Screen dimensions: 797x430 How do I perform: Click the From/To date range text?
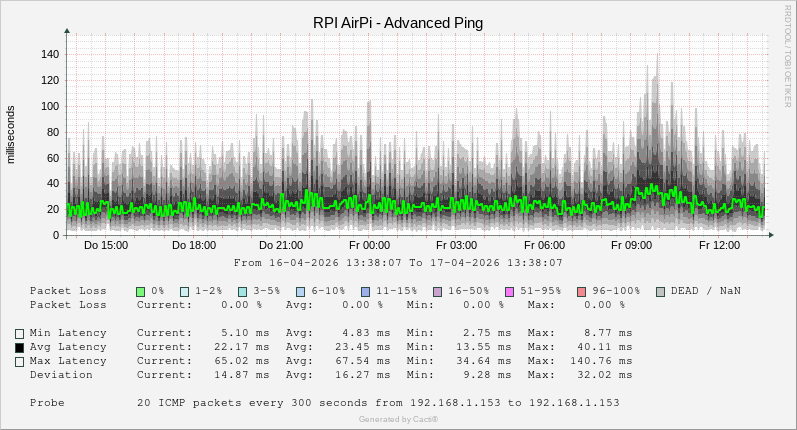[398, 263]
